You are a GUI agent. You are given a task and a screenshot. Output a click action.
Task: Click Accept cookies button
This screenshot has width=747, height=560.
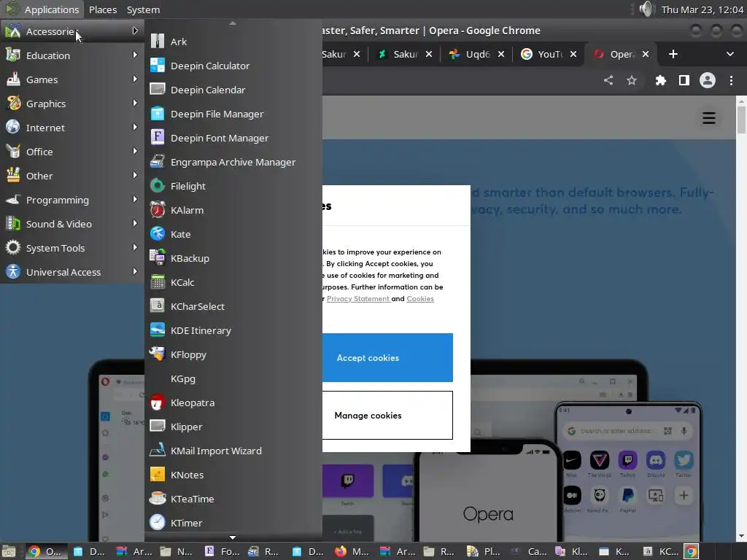(x=387, y=357)
